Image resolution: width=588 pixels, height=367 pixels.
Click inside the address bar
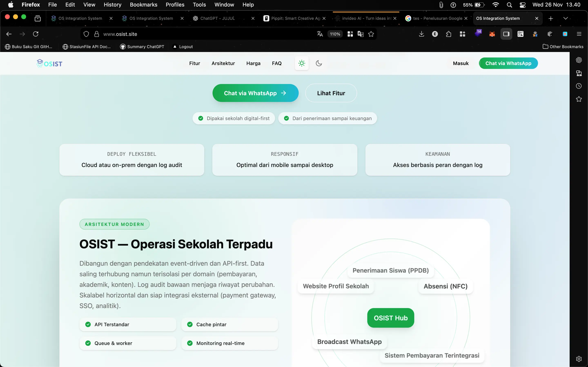tap(170, 34)
